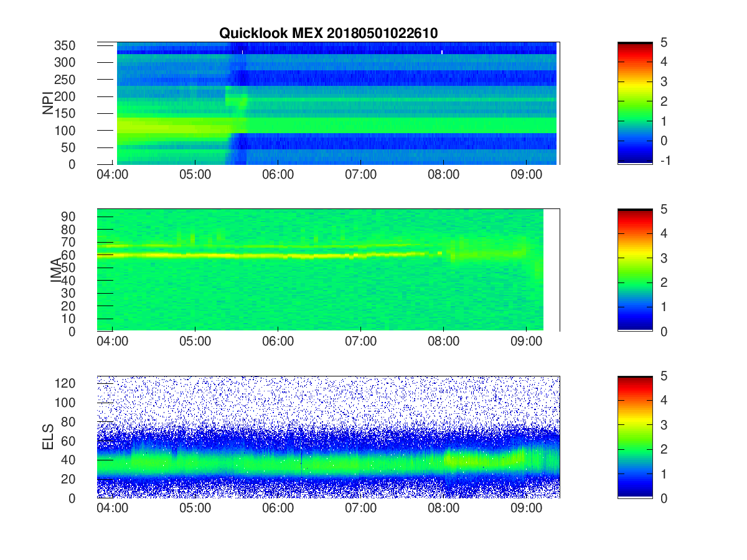
Task: Click the 05:00 time label under IMA plot
Action: tap(195, 342)
